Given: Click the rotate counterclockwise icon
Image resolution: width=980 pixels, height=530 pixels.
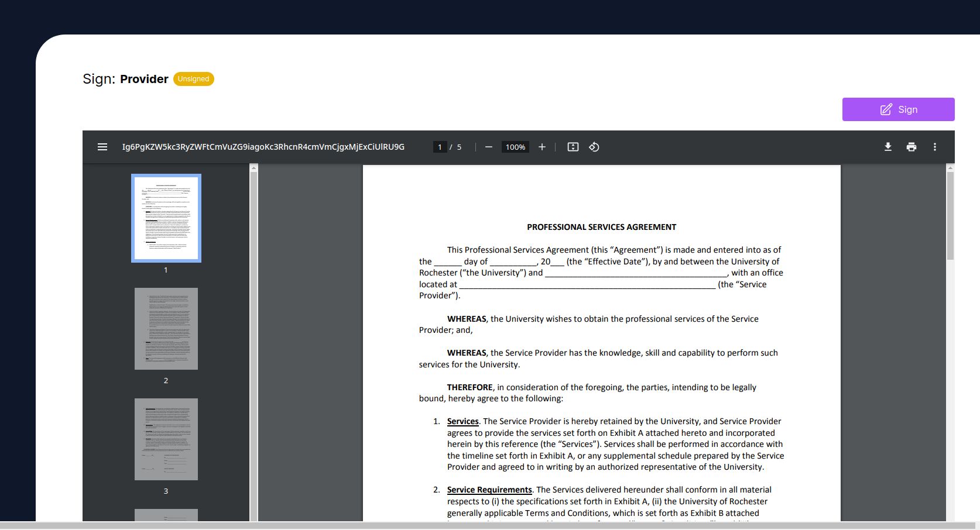Looking at the screenshot, I should click(x=594, y=147).
